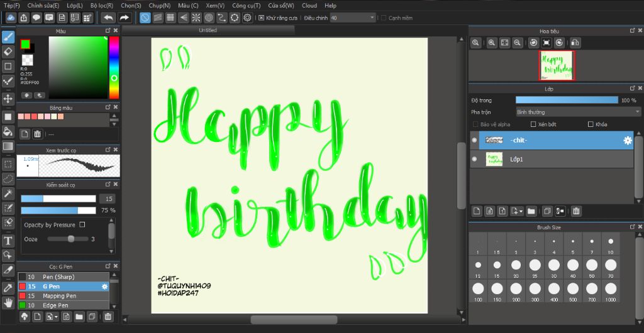The width and height of the screenshot is (644, 333).
Task: Zoom out on the Navigator panel
Action: (518, 43)
